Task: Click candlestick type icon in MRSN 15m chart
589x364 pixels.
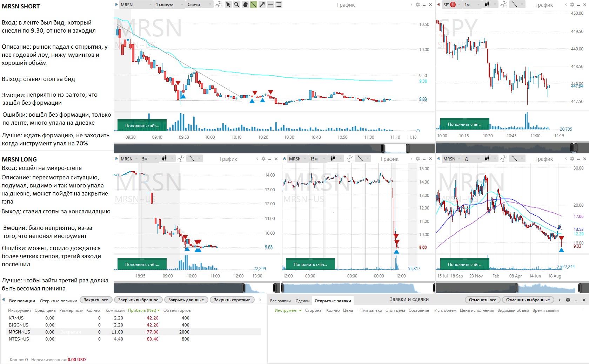Action: [x=333, y=159]
